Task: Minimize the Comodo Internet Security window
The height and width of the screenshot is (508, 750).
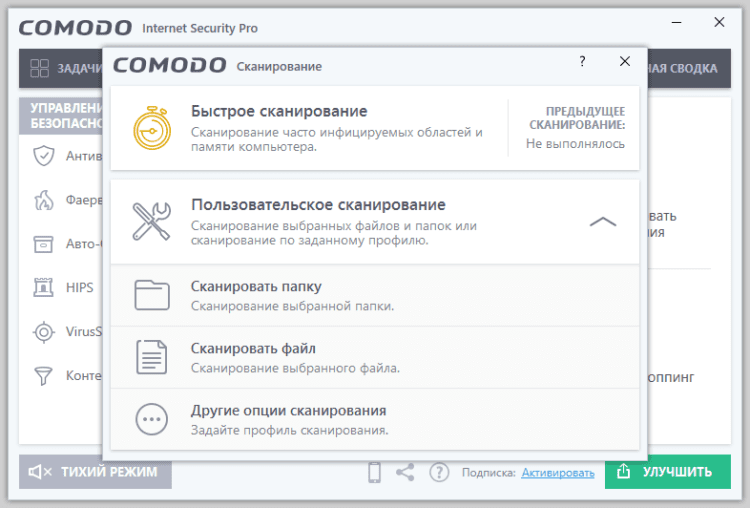Action: pos(676,22)
